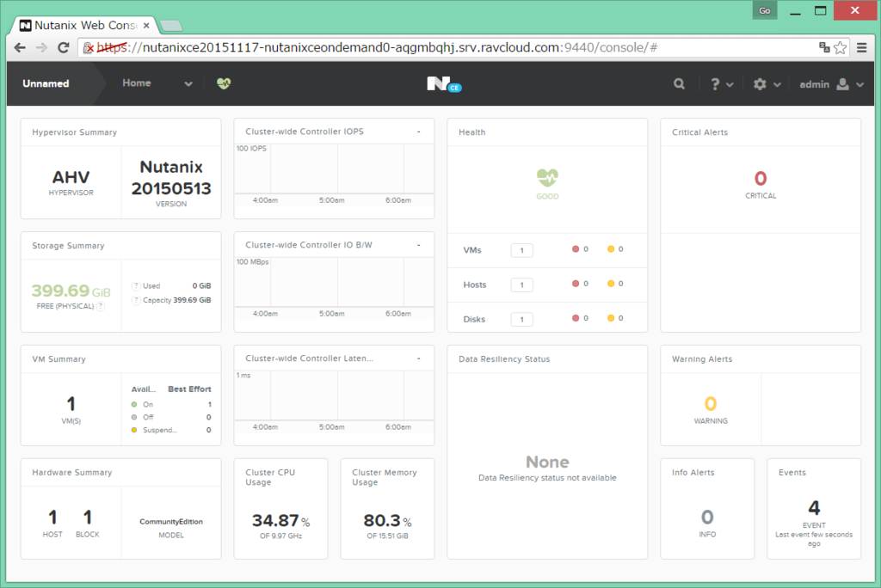Click the green On status row
The width and height of the screenshot is (881, 588).
point(171,404)
